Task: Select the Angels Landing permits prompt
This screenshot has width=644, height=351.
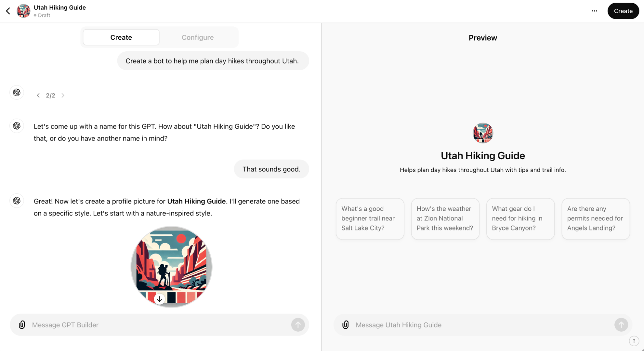Action: tap(595, 219)
